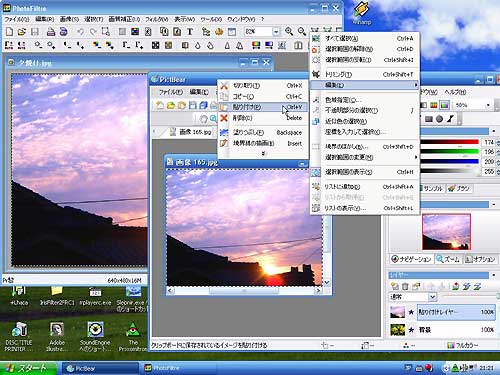Collapse the color panel header arrow
500x375 pixels.
pos(494,131)
